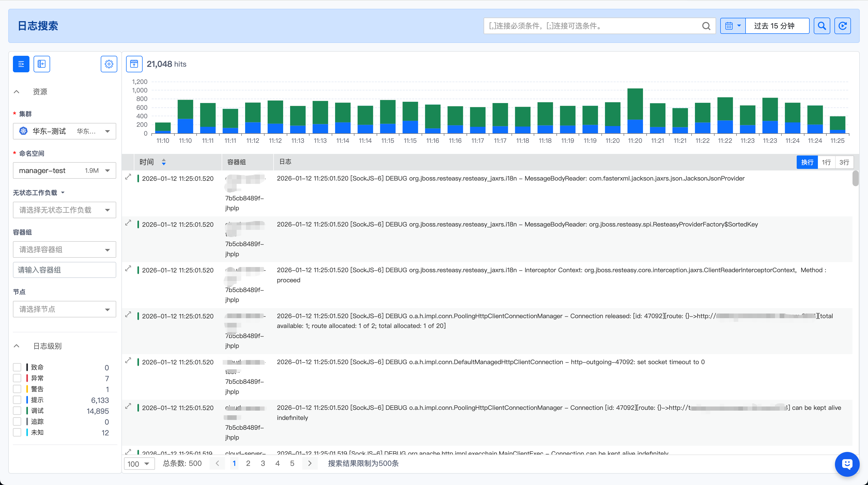Enable the 调试 log level checkbox
The image size is (868, 485).
[17, 411]
